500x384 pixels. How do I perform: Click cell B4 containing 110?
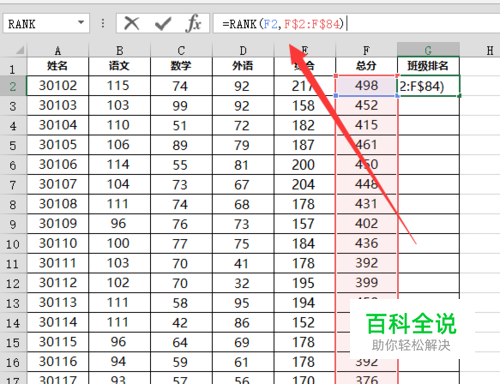pyautogui.click(x=119, y=125)
